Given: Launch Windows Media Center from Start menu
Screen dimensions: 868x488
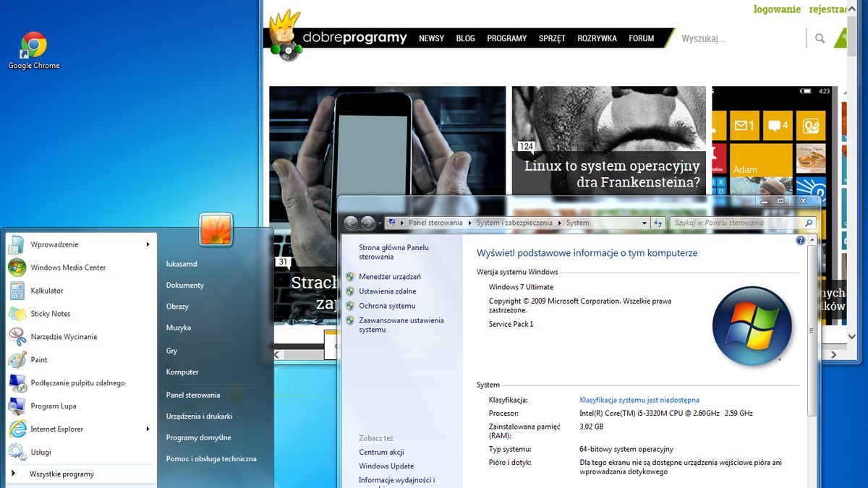Looking at the screenshot, I should click(68, 267).
